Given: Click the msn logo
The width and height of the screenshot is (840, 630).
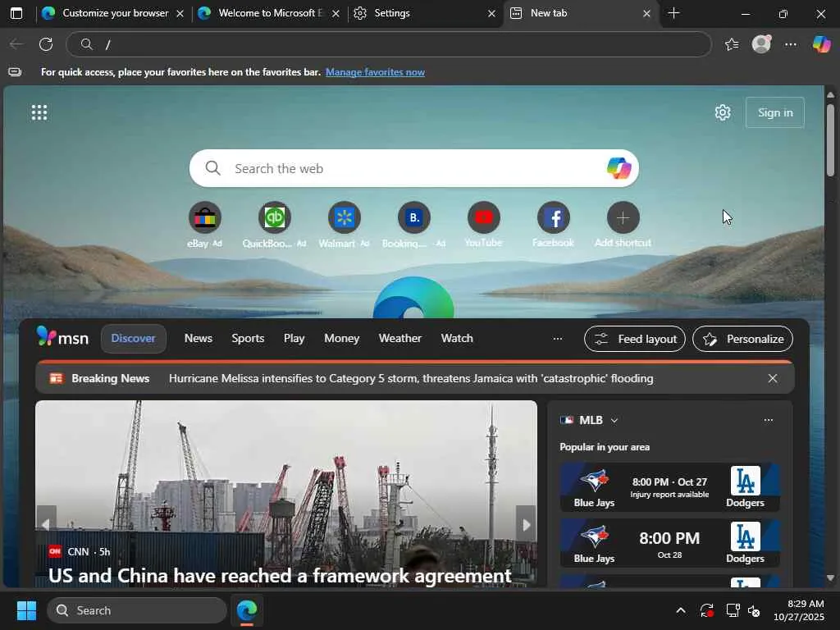Looking at the screenshot, I should coord(62,337).
